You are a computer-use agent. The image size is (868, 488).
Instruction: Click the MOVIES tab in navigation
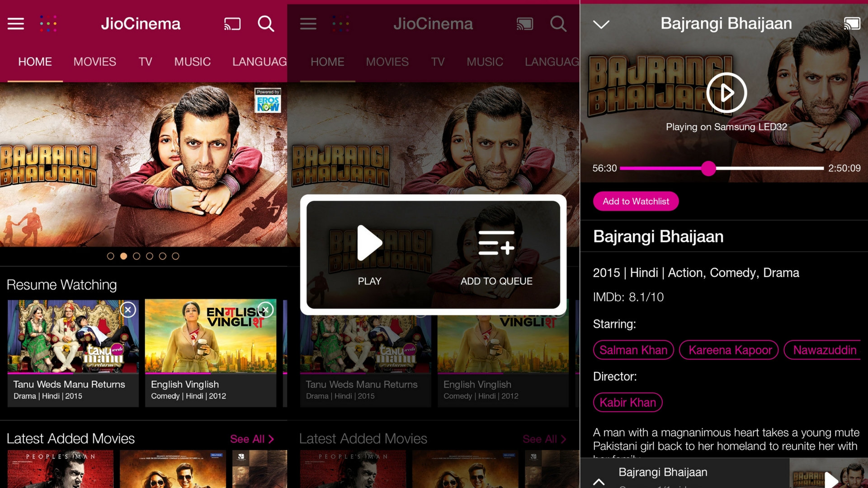pyautogui.click(x=95, y=61)
